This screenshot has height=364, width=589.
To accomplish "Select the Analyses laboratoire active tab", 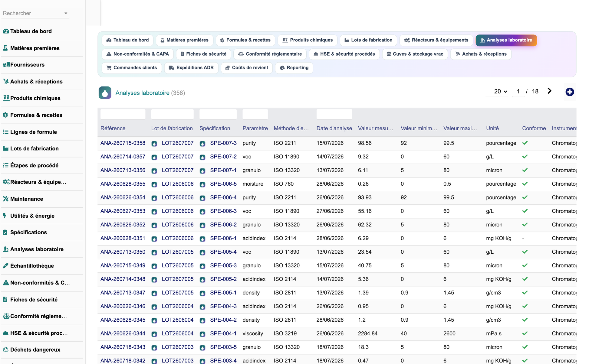I will [506, 40].
